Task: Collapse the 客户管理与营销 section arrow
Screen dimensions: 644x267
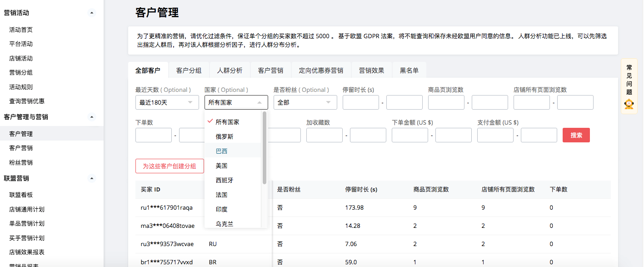Action: (x=92, y=117)
